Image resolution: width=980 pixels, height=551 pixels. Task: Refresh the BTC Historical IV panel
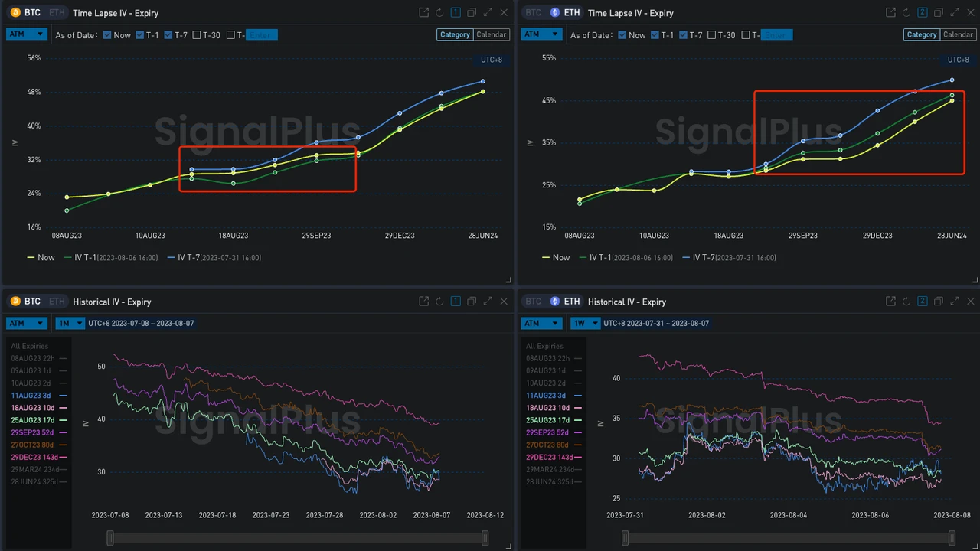tap(439, 302)
